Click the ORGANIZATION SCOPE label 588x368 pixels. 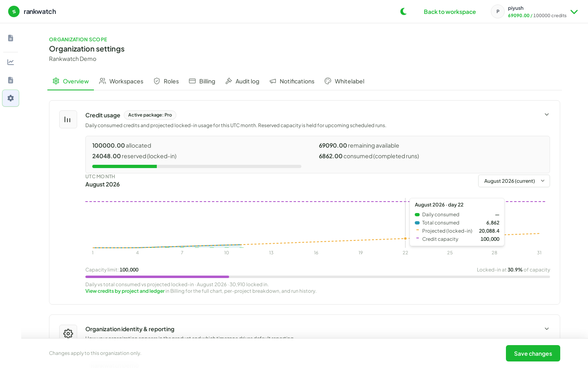pos(78,40)
